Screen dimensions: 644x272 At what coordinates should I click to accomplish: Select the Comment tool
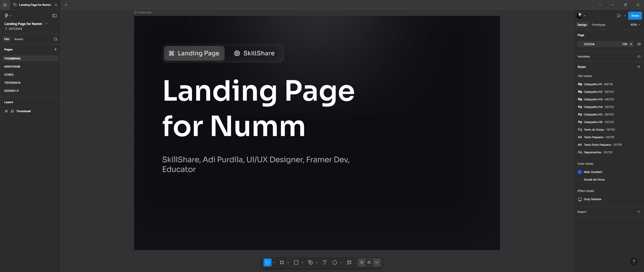coord(335,262)
